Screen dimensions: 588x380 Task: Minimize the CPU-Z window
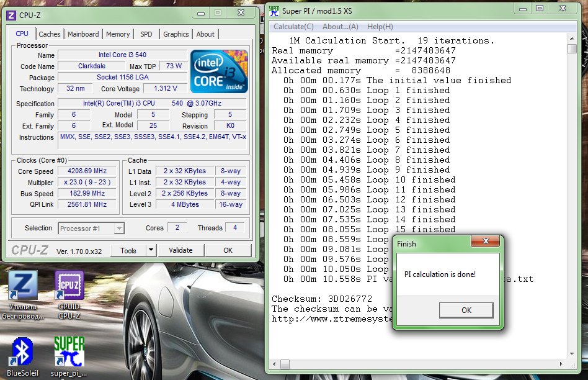[x=201, y=13]
